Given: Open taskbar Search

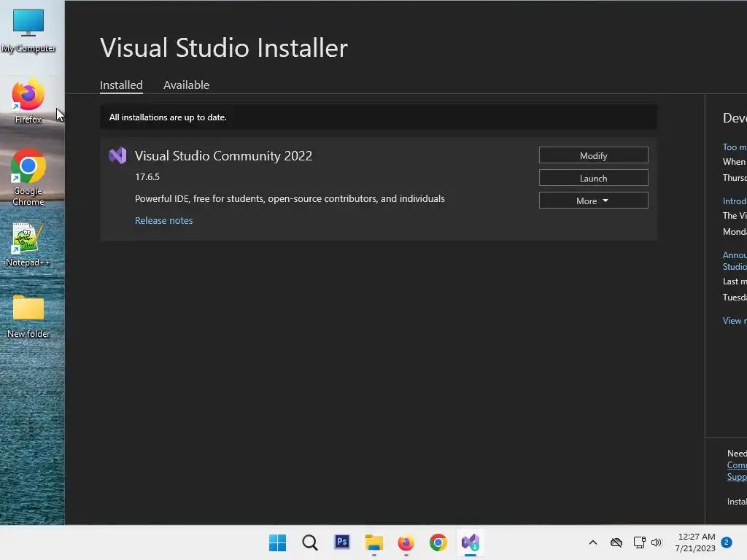Looking at the screenshot, I should (x=309, y=542).
